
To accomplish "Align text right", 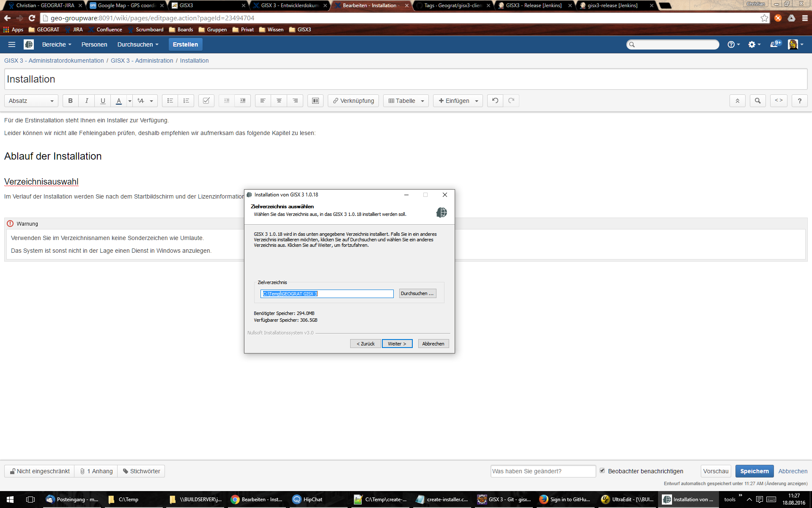I will point(295,101).
